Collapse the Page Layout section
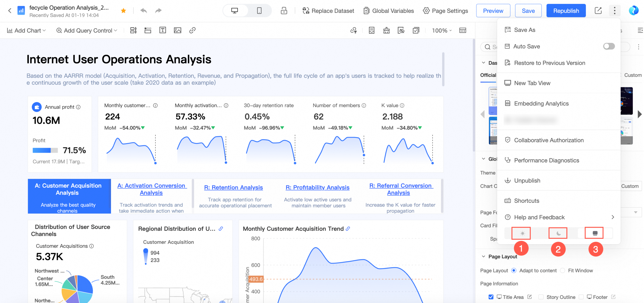This screenshot has height=303, width=644. tap(483, 256)
